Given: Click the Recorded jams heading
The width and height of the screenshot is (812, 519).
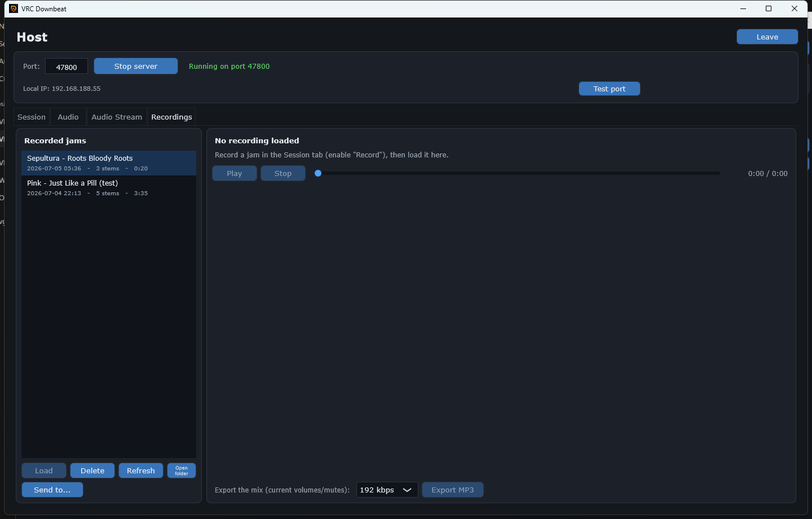Looking at the screenshot, I should tap(55, 140).
